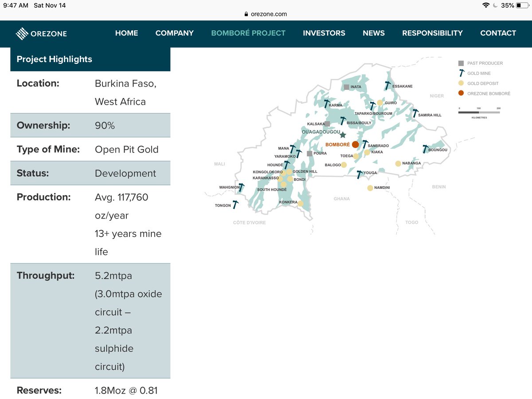The width and height of the screenshot is (532, 399).
Task: Click the Wahgnion gold mine icon
Action: click(x=242, y=188)
